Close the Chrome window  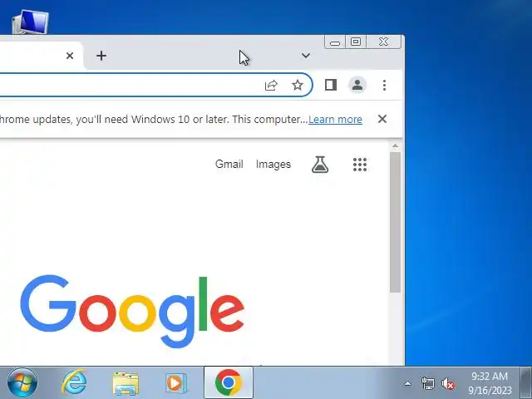point(384,42)
